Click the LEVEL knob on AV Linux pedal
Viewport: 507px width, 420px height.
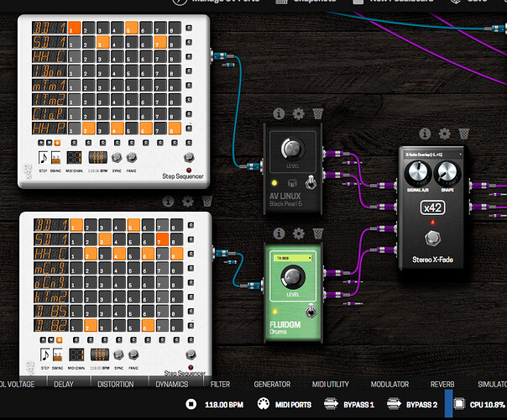click(x=292, y=149)
